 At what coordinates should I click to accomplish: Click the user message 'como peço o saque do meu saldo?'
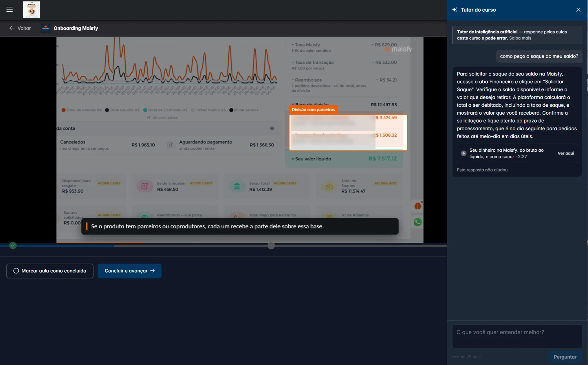(539, 56)
